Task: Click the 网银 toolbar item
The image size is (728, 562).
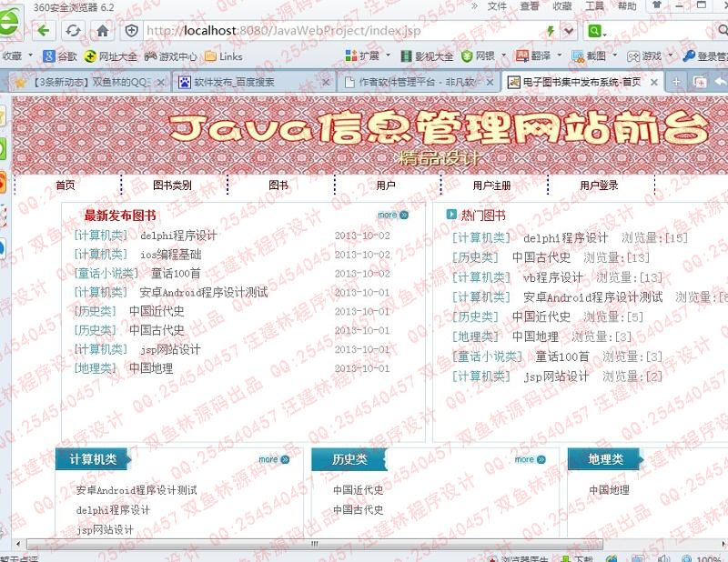Action: pyautogui.click(x=479, y=56)
